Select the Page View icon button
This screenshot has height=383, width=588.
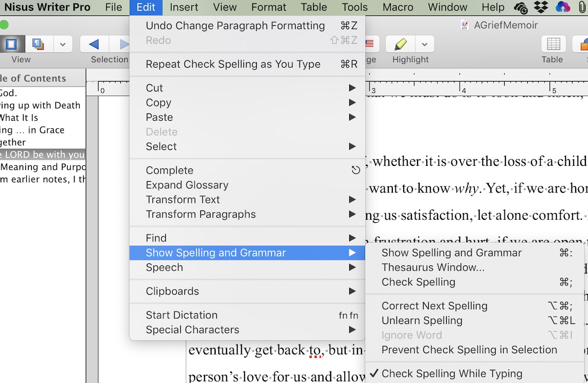pyautogui.click(x=11, y=44)
